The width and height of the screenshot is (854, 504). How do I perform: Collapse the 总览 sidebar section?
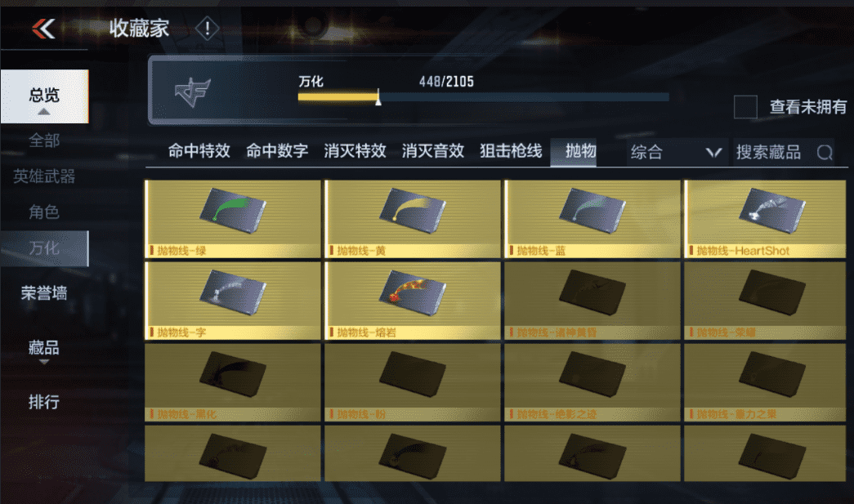[44, 96]
